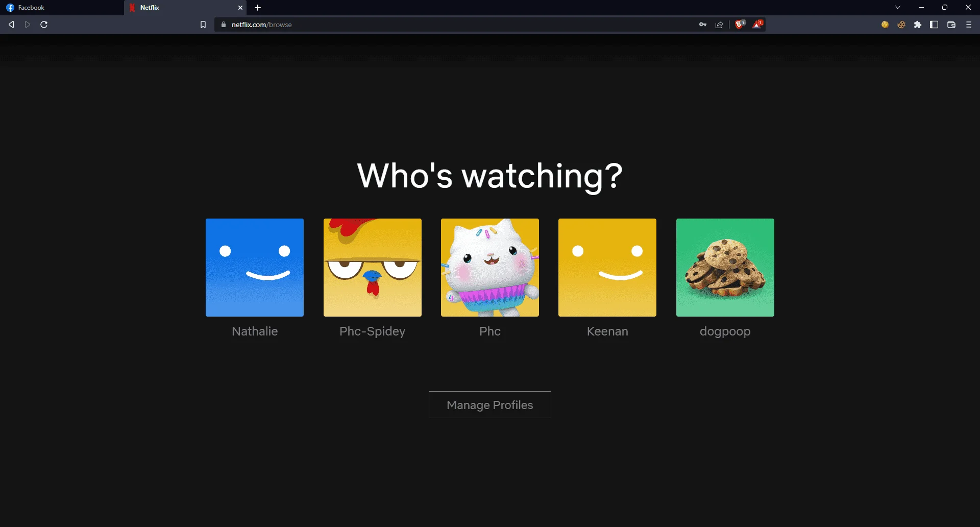Click the dogpoop profile name

point(725,332)
